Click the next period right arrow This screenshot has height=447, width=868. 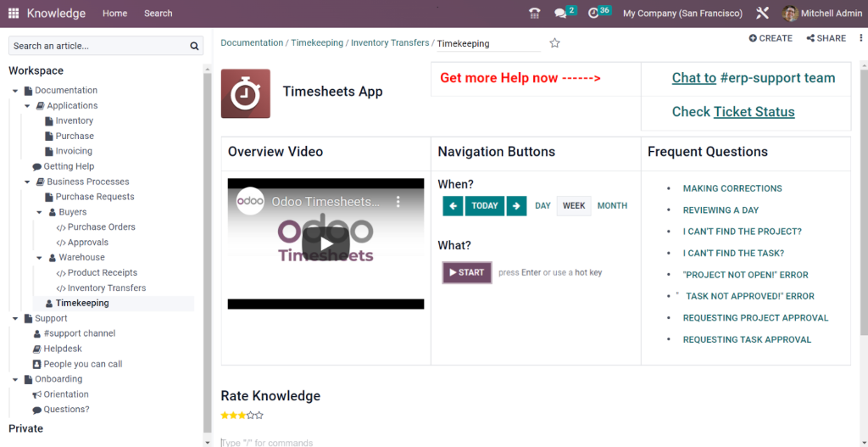pos(516,206)
